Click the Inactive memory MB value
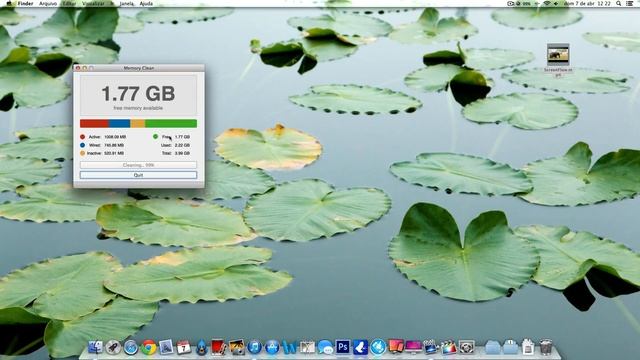Screen dimensions: 640x360 pyautogui.click(x=114, y=153)
